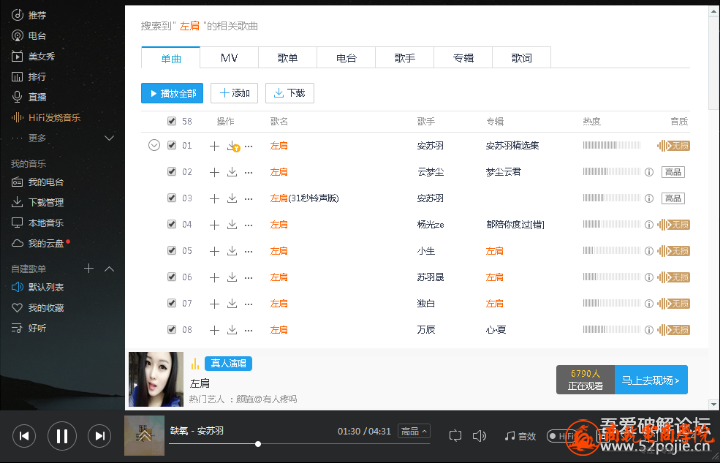Download song 02 using its download icon
Image resolution: width=720 pixels, height=463 pixels.
[232, 172]
